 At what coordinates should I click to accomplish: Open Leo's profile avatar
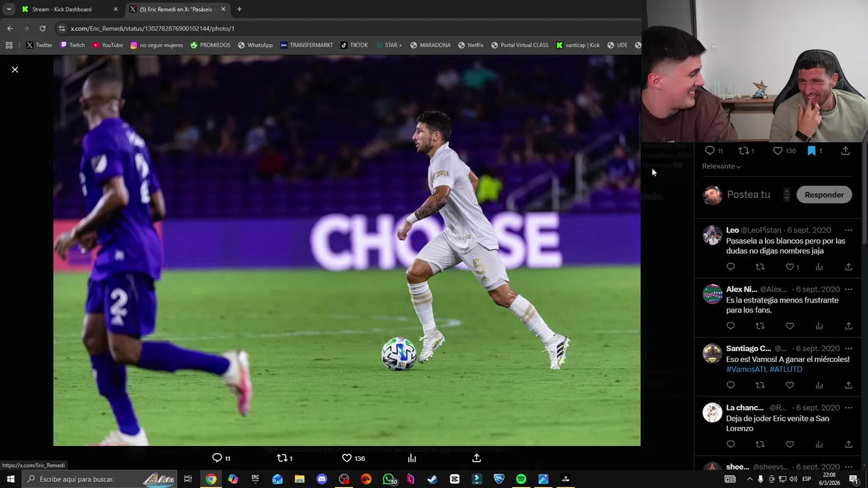click(x=712, y=235)
